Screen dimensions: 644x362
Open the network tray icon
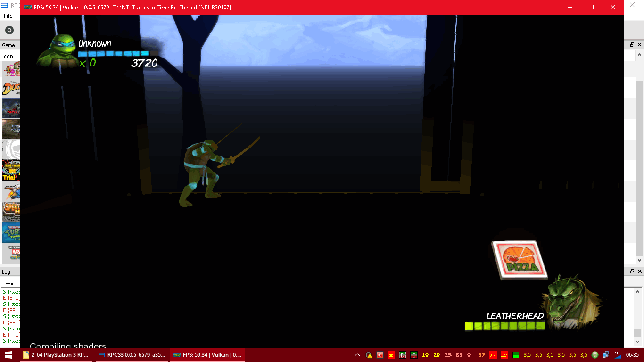coord(606,355)
